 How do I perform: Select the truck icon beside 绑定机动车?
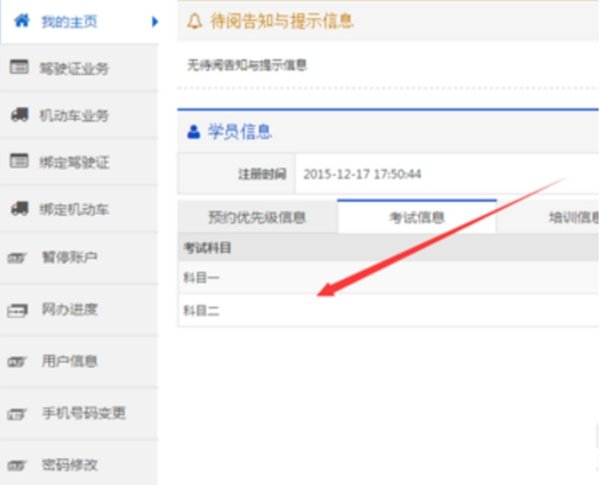click(18, 209)
